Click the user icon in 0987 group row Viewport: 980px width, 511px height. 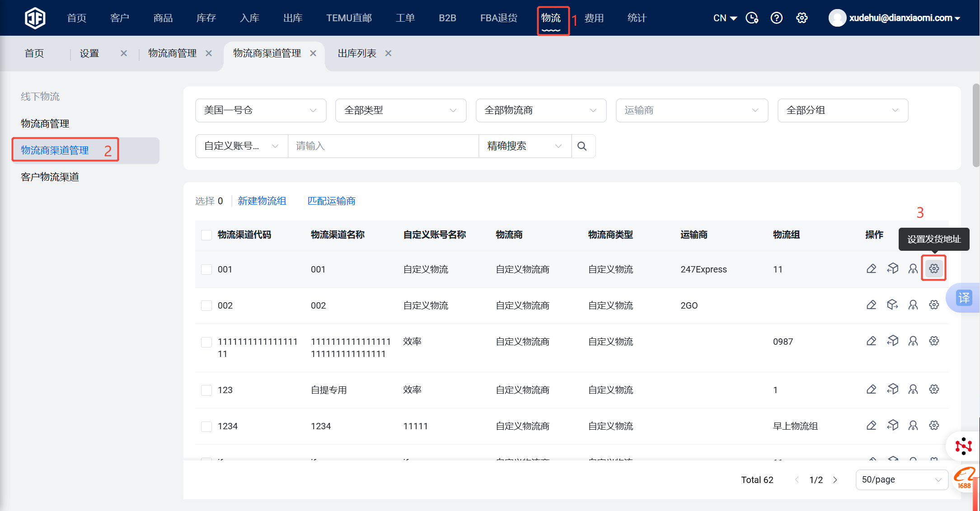coord(913,341)
